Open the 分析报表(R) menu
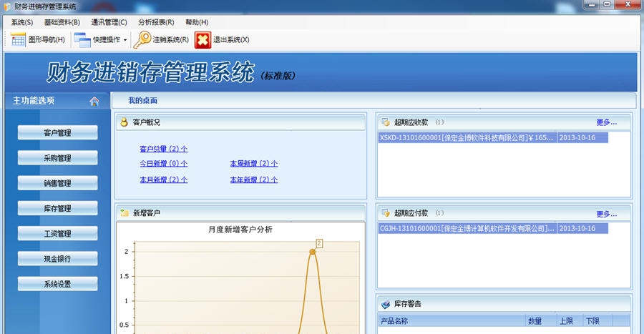The height and width of the screenshot is (334, 644). pyautogui.click(x=156, y=22)
